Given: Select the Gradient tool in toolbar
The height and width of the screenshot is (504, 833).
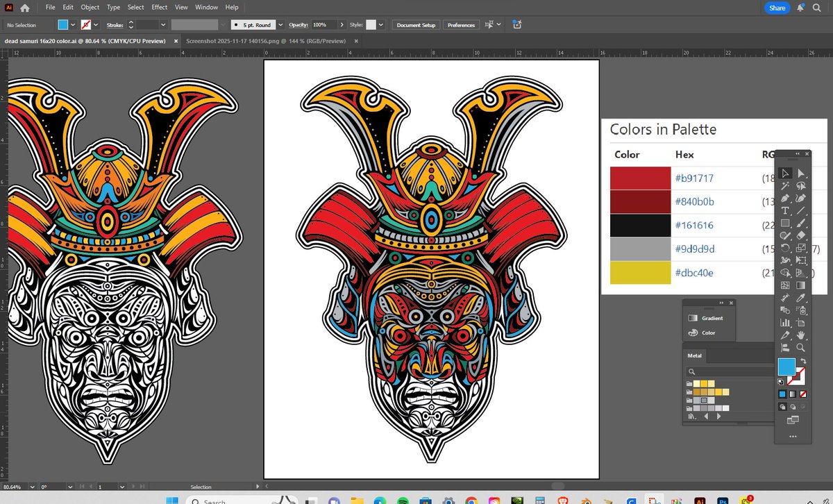Looking at the screenshot, I should pos(801,285).
